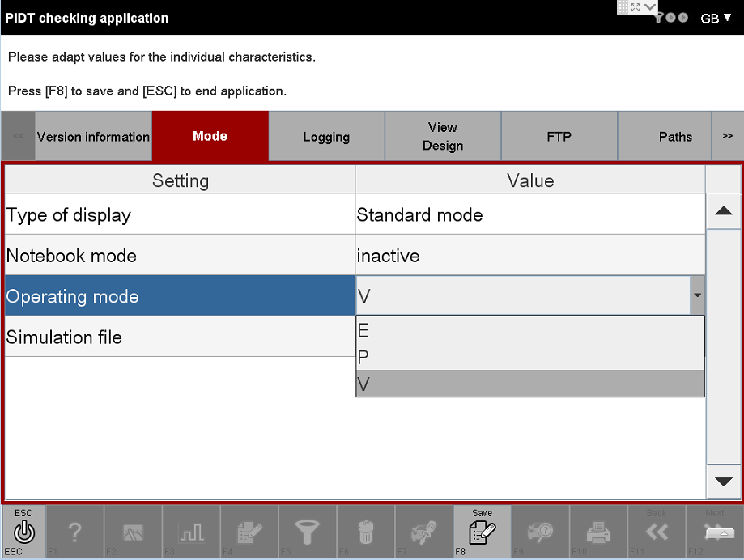Switch to the Logging tab

326,137
